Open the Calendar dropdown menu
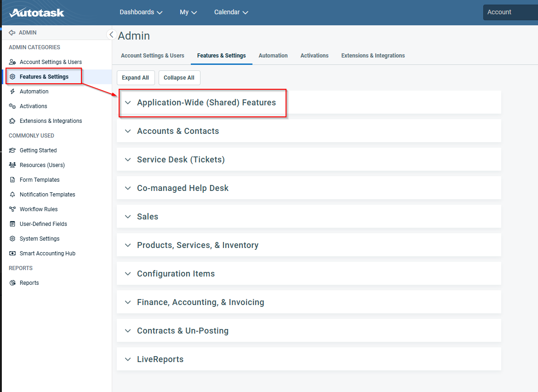The image size is (538, 392). click(231, 12)
